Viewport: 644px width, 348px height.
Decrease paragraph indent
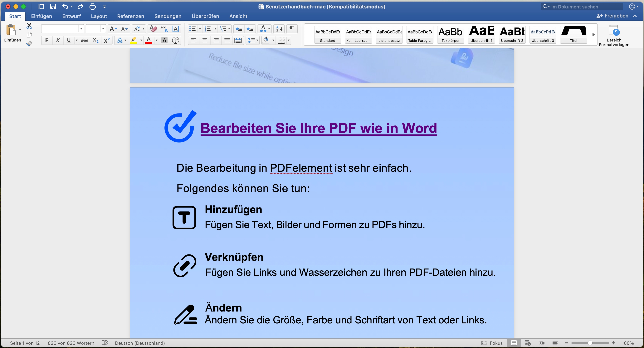point(239,29)
